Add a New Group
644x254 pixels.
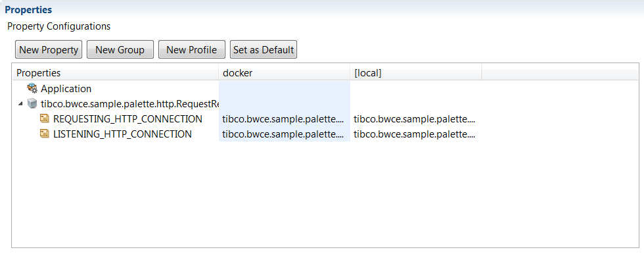pyautogui.click(x=120, y=50)
